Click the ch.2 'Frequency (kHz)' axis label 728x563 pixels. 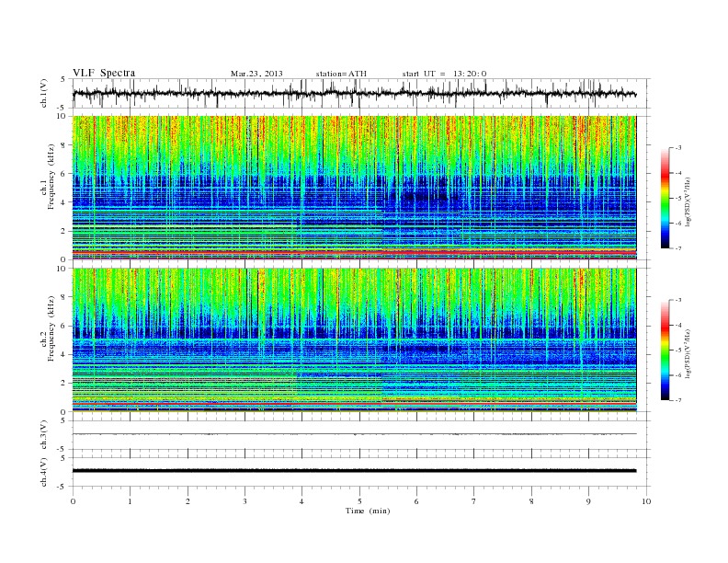point(51,328)
